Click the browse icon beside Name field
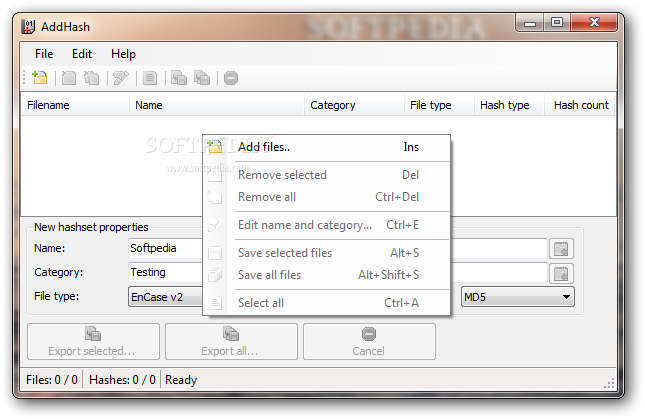Screen dimensions: 645x419 (561, 249)
